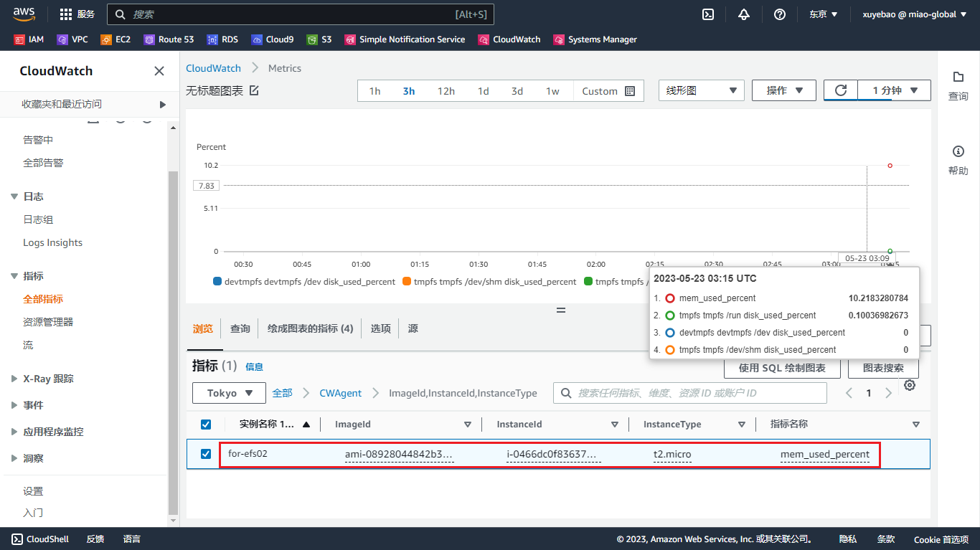Open CloudShell in the footer

pos(40,539)
